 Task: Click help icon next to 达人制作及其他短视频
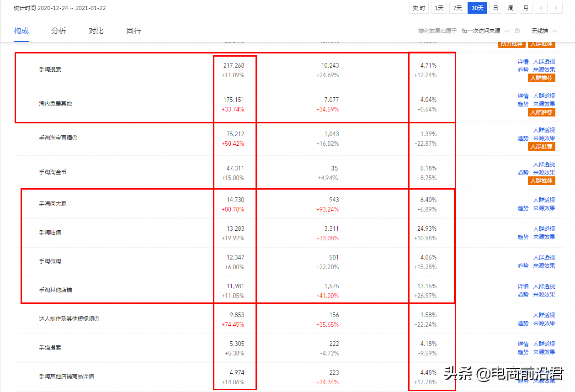click(x=96, y=319)
